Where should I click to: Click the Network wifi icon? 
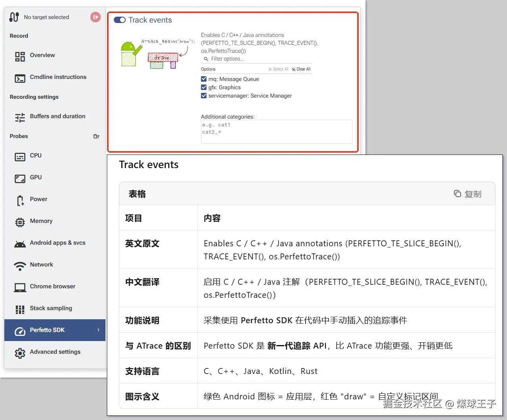point(20,266)
